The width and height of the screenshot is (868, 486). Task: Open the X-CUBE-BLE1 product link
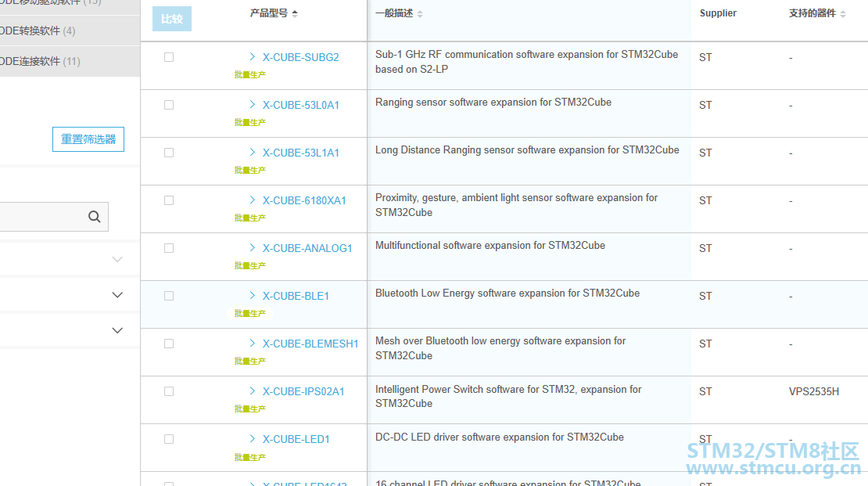pyautogui.click(x=296, y=296)
